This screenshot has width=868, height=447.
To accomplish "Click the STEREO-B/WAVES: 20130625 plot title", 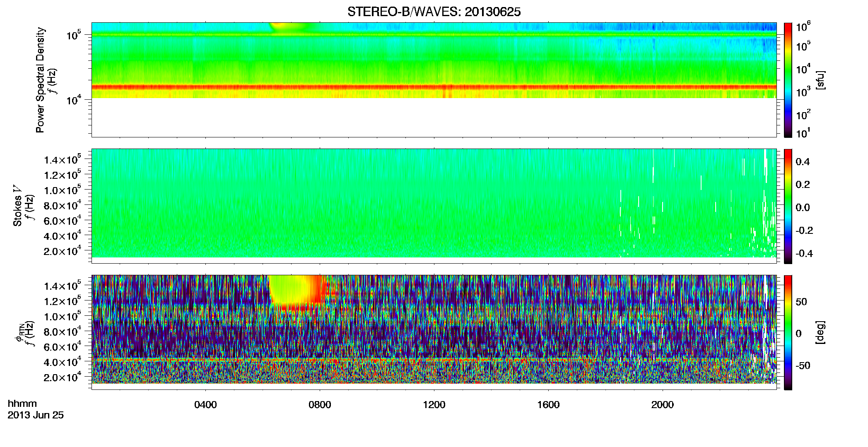I will tap(434, 12).
